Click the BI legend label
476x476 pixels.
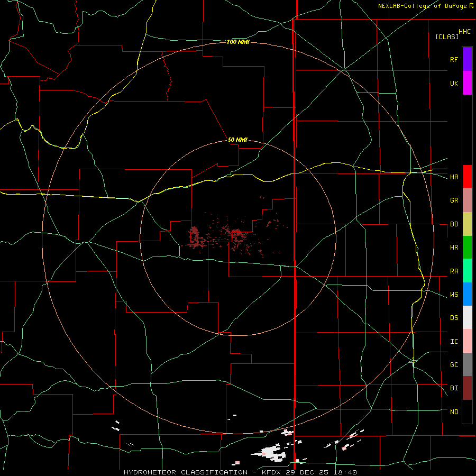pos(454,388)
